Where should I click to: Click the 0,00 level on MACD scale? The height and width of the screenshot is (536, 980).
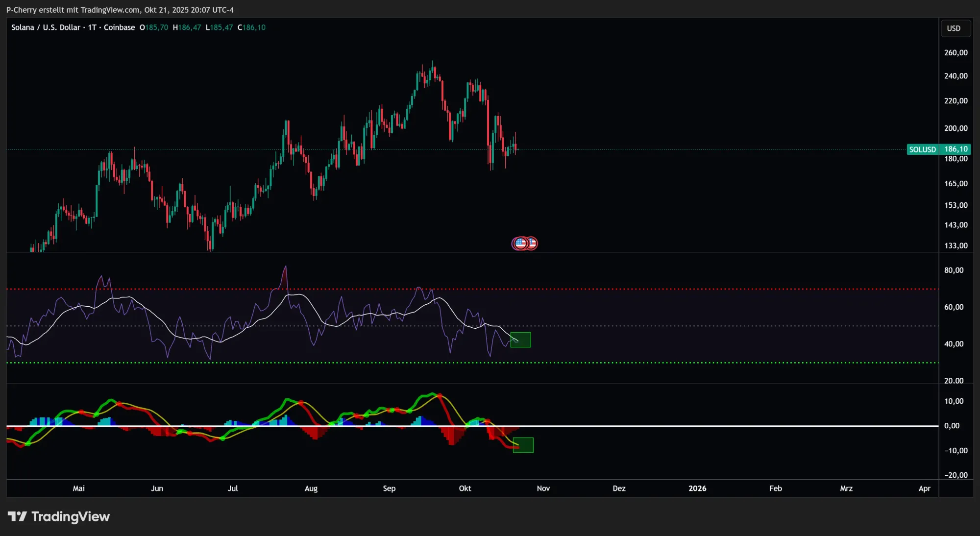click(x=952, y=426)
